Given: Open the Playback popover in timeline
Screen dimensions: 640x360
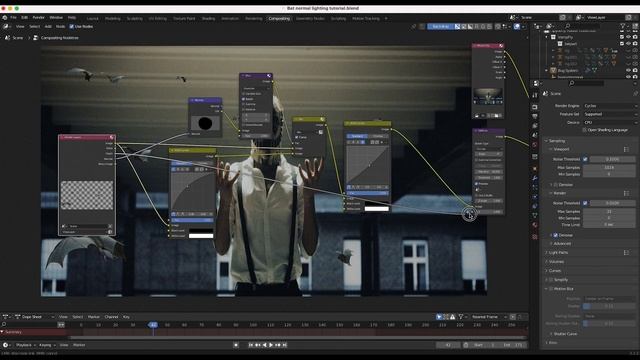Looking at the screenshot, I should [25, 345].
